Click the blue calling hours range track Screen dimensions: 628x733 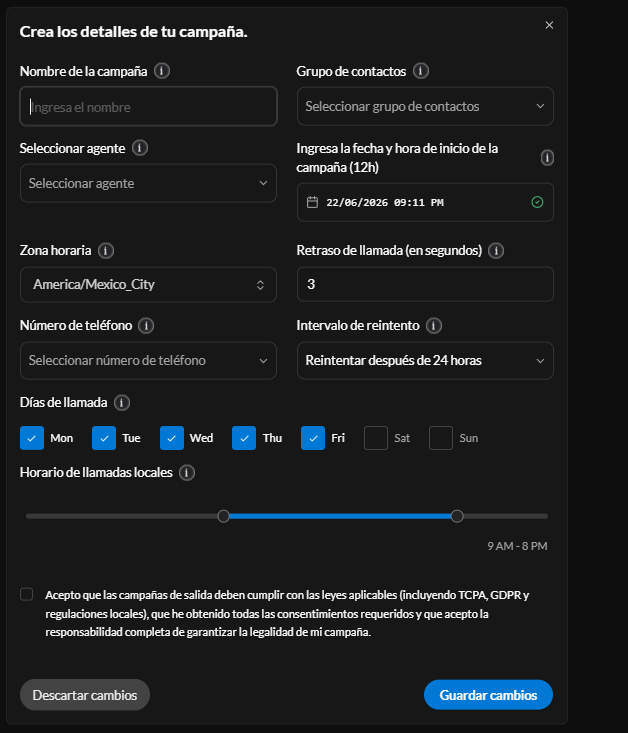pyautogui.click(x=340, y=516)
